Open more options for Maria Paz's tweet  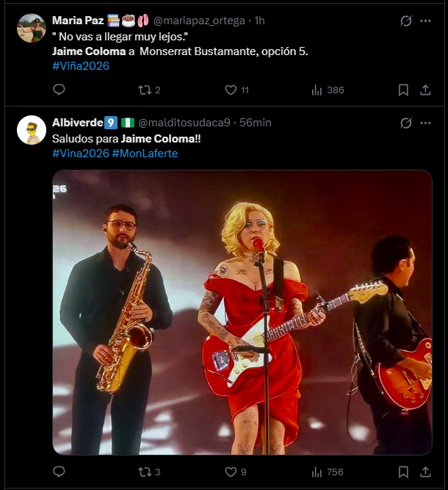pos(425,21)
